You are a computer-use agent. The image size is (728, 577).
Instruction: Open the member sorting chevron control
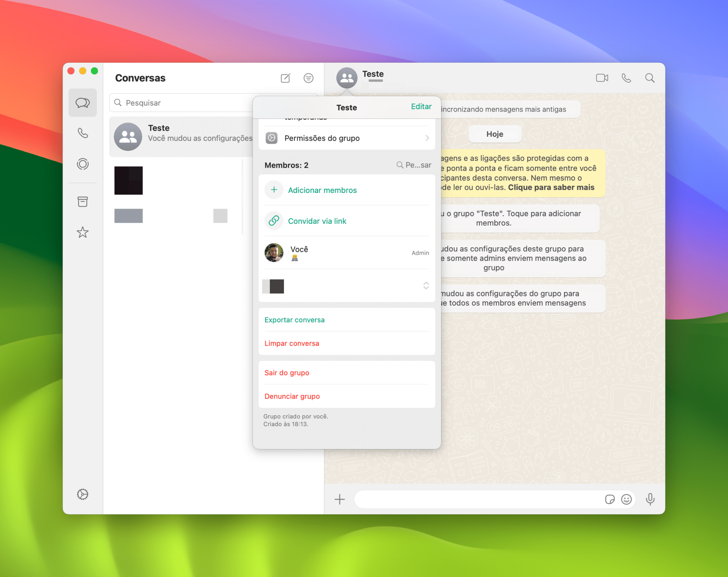[425, 286]
